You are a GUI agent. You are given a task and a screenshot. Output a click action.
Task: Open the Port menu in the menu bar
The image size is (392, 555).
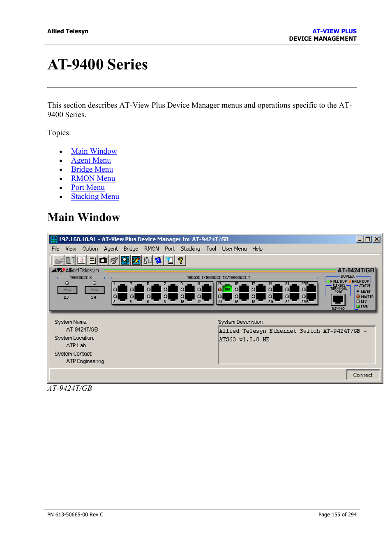click(x=170, y=249)
